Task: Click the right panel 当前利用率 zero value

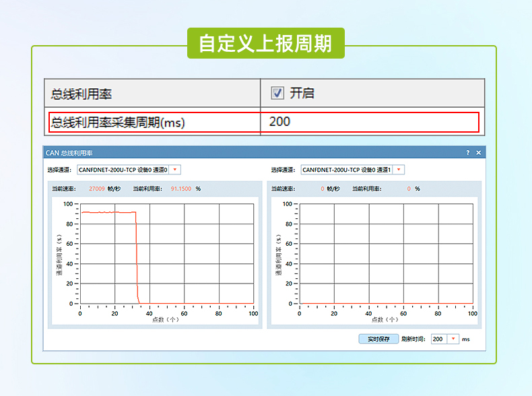Action: pos(409,189)
